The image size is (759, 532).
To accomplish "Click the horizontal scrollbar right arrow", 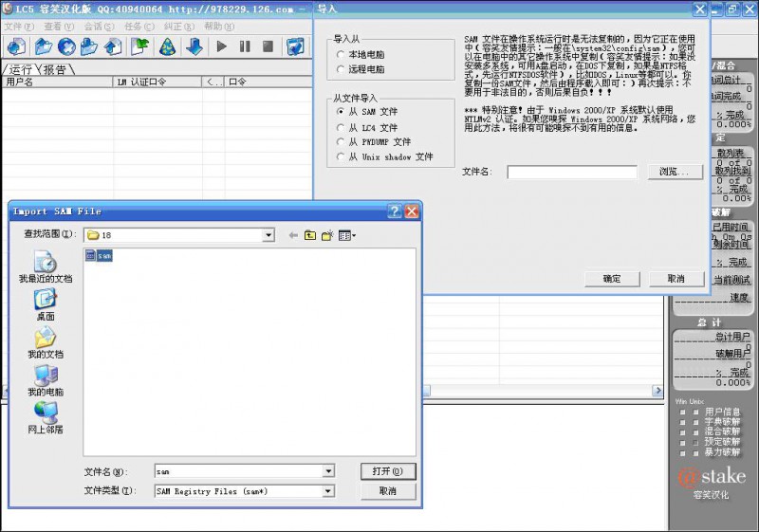I will pyautogui.click(x=657, y=391).
